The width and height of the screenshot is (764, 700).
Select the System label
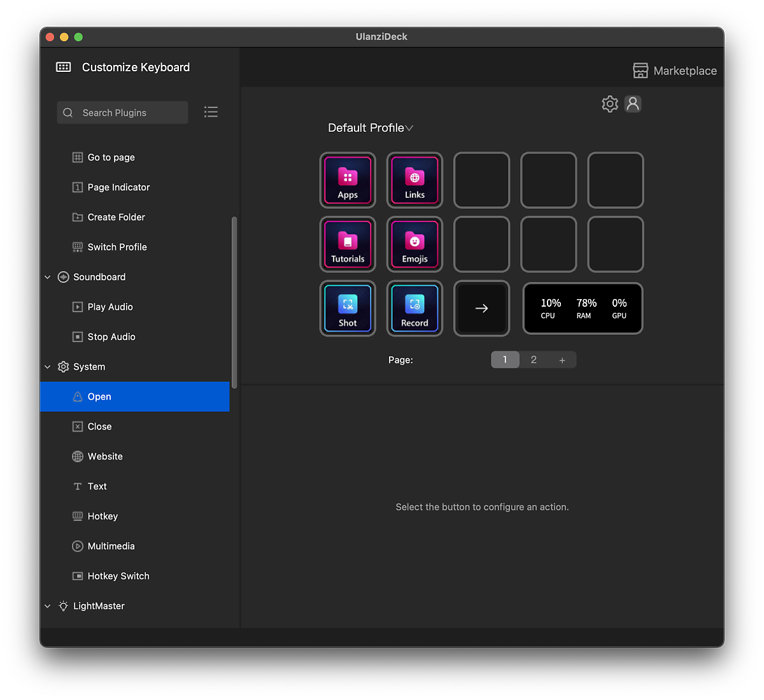pos(89,367)
